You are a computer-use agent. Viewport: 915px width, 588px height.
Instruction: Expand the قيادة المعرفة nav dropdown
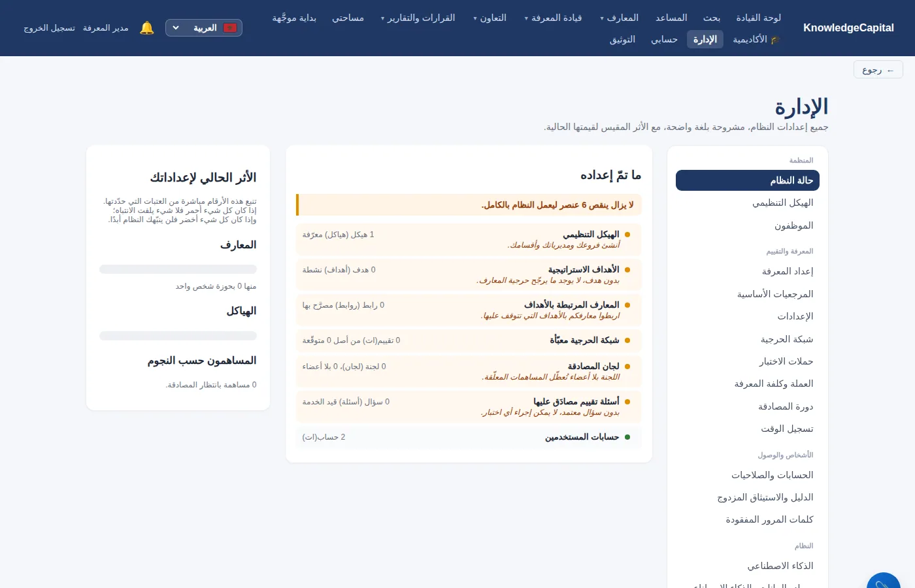click(553, 18)
